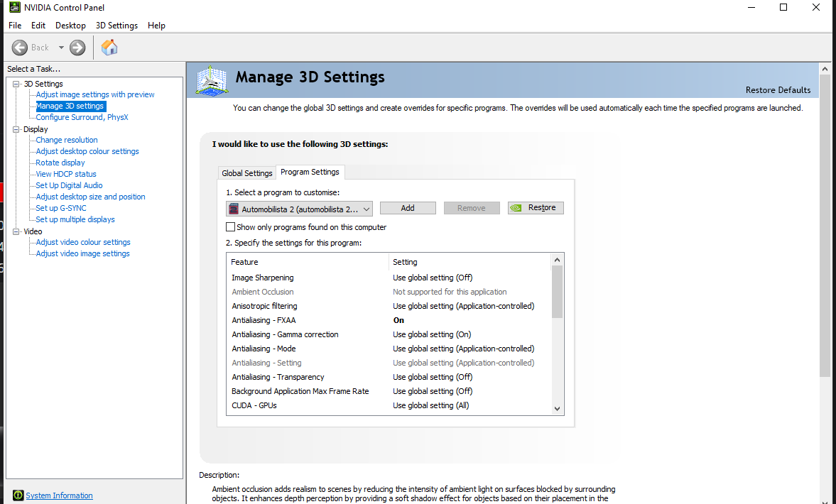Select Adjust image settings with preview
Image resolution: width=836 pixels, height=504 pixels.
(95, 94)
